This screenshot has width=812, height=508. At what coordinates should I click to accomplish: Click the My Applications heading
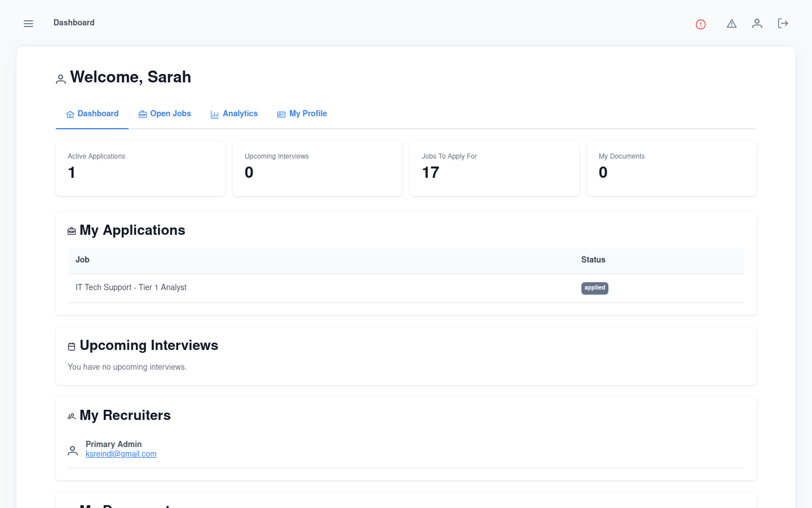[x=133, y=230]
